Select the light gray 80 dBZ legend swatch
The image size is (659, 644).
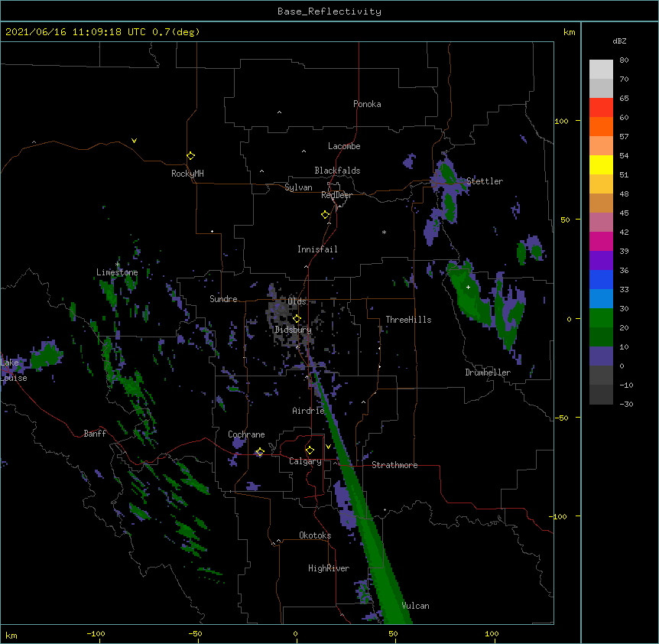coord(601,69)
